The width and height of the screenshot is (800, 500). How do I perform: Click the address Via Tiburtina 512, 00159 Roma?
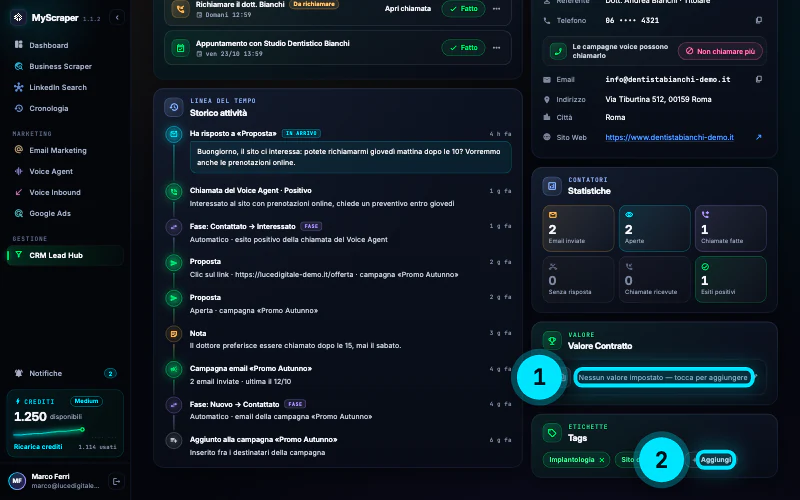point(658,99)
